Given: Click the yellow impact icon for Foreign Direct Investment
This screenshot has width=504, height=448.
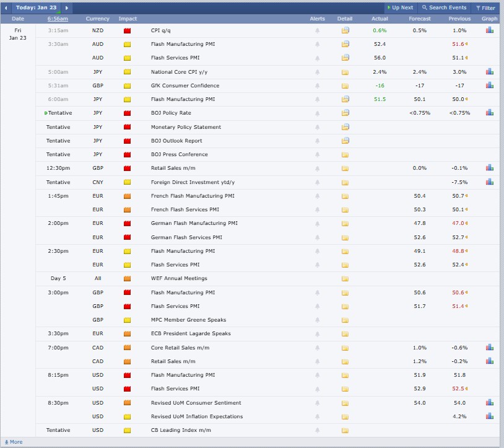Looking at the screenshot, I should 126,182.
